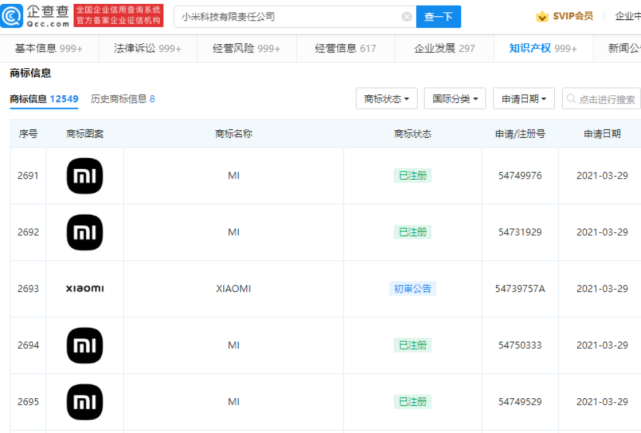Clear the search box with the X icon
This screenshot has height=433, width=641.
pyautogui.click(x=406, y=17)
